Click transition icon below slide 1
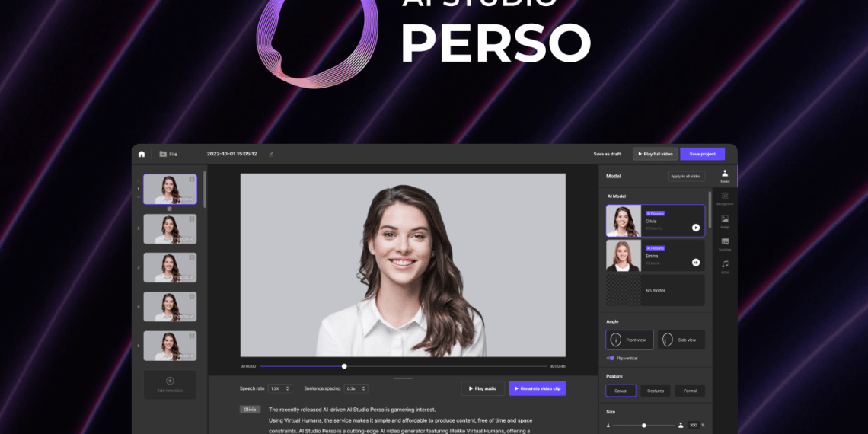868x434 pixels. [169, 209]
